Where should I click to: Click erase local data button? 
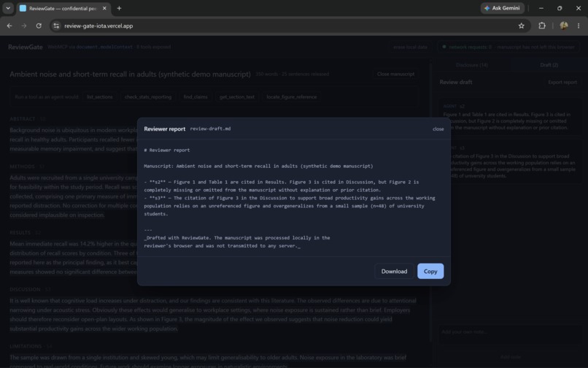(x=410, y=47)
